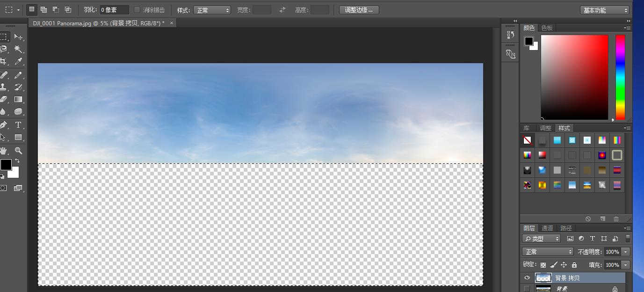The image size is (644, 292).
Task: Reset default foreground and background colors
Action: 2,176
